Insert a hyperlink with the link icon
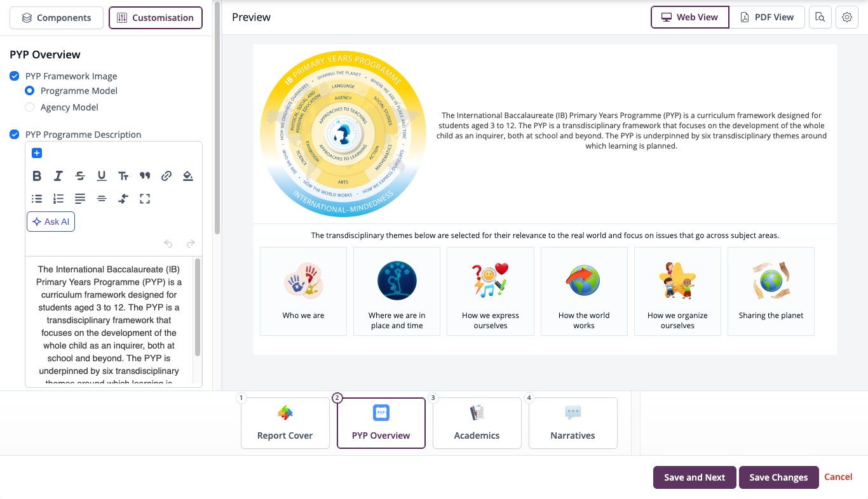 (x=166, y=176)
